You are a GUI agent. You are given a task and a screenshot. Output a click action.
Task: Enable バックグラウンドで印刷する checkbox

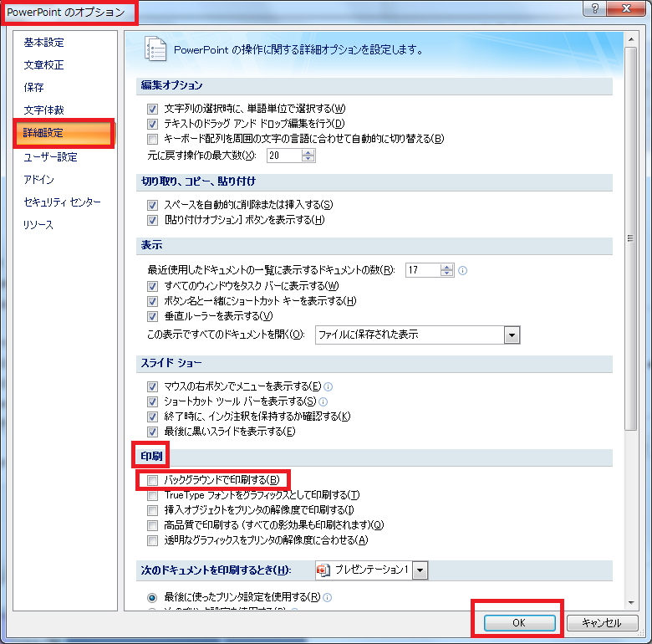point(153,481)
